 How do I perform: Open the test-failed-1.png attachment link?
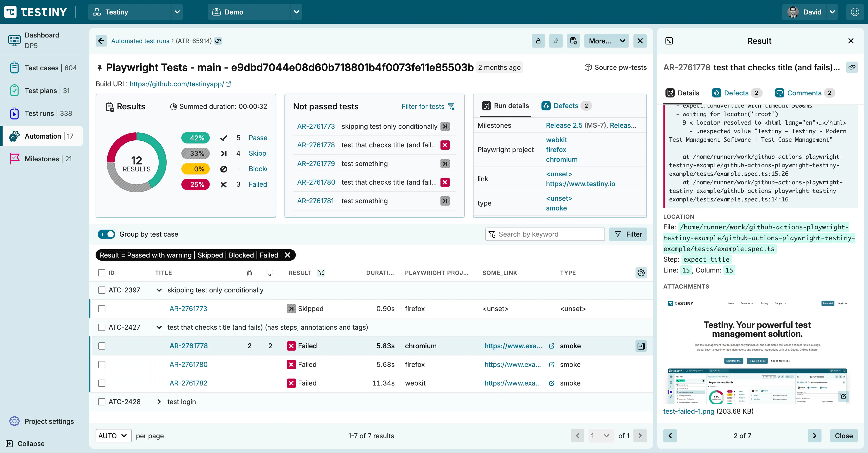point(689,412)
